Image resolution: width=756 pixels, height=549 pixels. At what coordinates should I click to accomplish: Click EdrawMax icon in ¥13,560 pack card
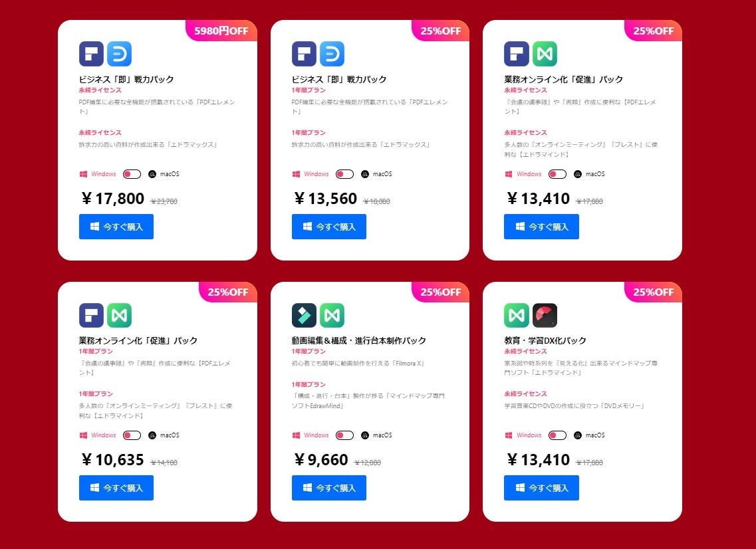pyautogui.click(x=332, y=53)
